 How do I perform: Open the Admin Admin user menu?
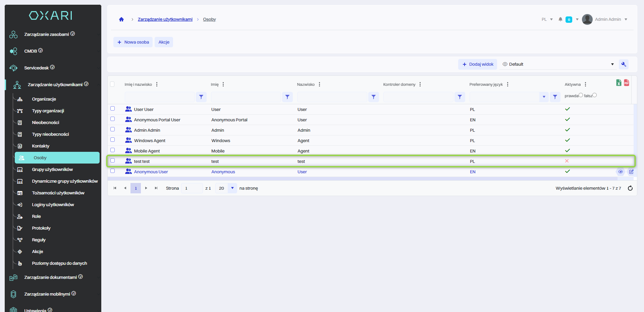tap(607, 19)
